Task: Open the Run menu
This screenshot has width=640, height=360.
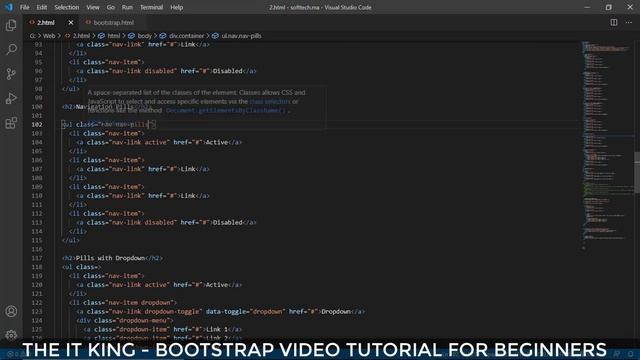Action: click(x=127, y=7)
